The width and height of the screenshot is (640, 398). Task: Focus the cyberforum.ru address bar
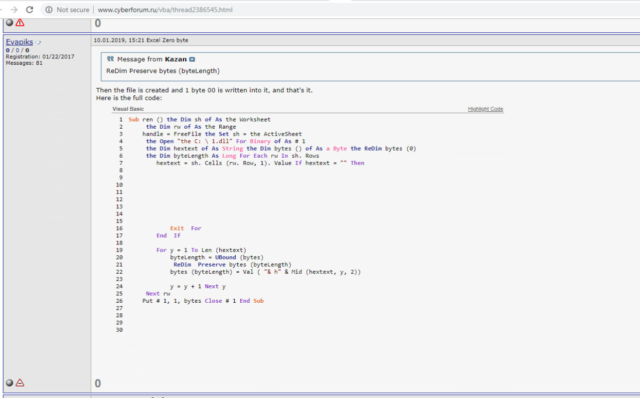click(165, 10)
